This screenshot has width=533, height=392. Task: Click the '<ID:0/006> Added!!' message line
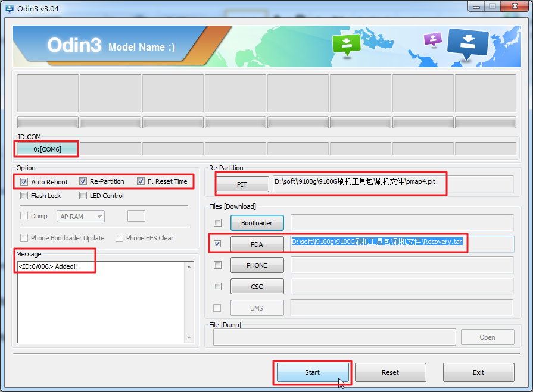tap(48, 266)
